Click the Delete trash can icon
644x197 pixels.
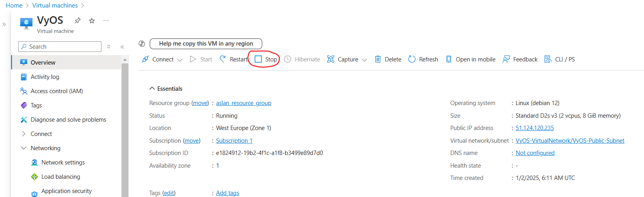point(378,59)
